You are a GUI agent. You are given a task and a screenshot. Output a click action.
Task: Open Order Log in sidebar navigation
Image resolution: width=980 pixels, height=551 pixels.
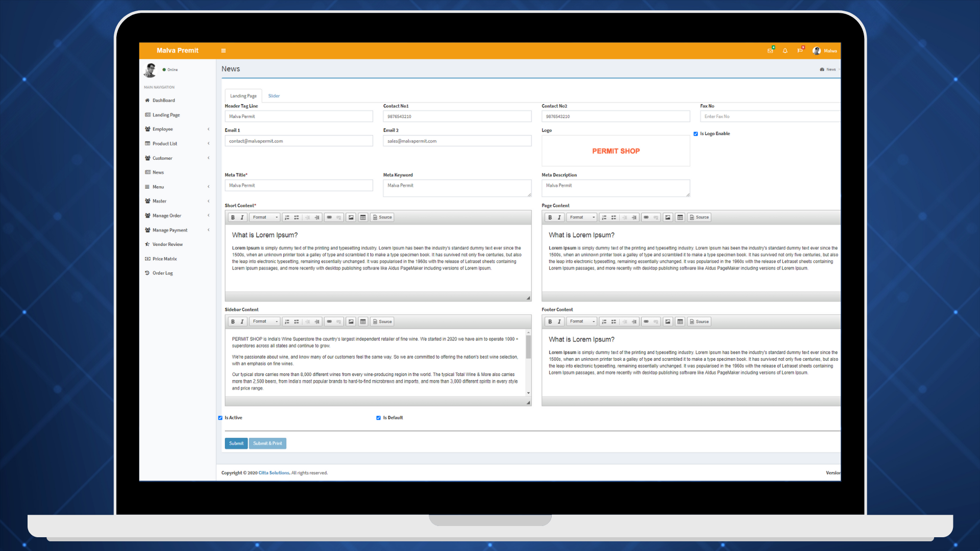coord(177,273)
